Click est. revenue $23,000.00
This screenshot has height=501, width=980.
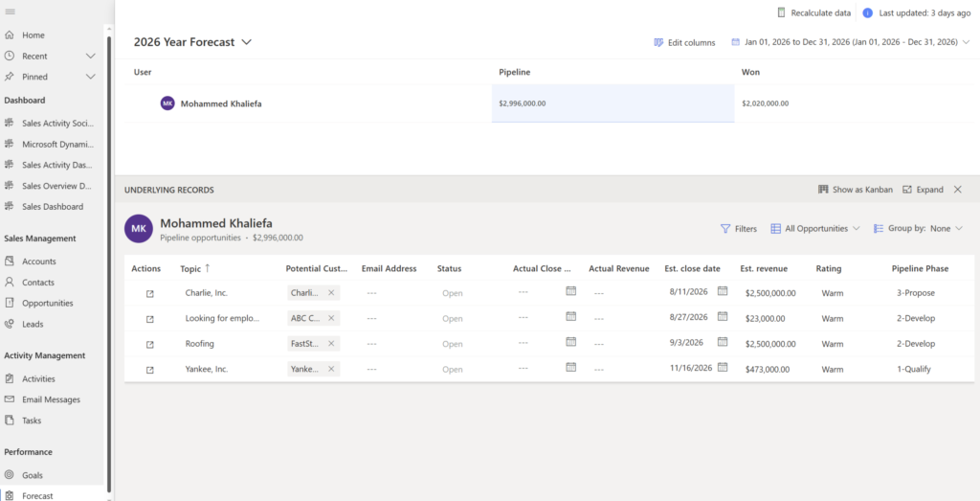click(x=765, y=318)
